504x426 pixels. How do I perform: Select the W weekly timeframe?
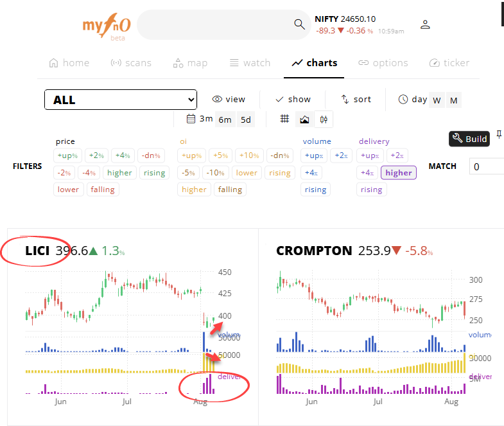437,100
